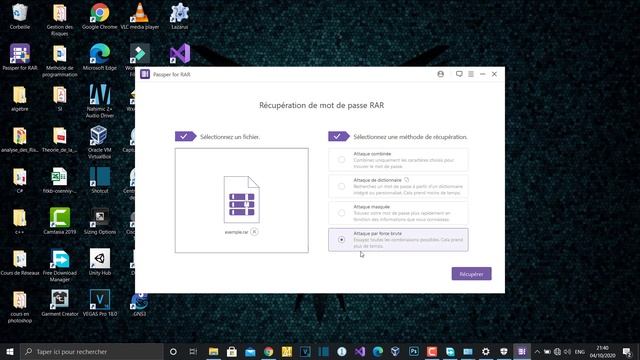Select Shotcut desktop shortcut
The width and height of the screenshot is (640, 360).
[100, 180]
